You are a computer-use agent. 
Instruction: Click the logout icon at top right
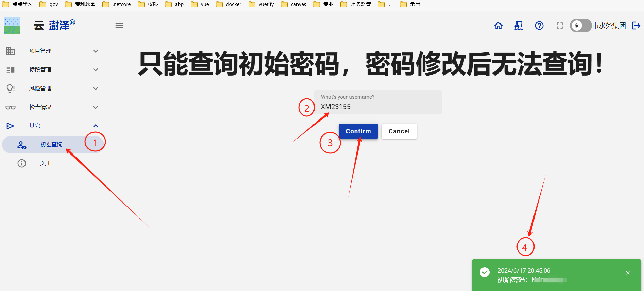coord(635,26)
